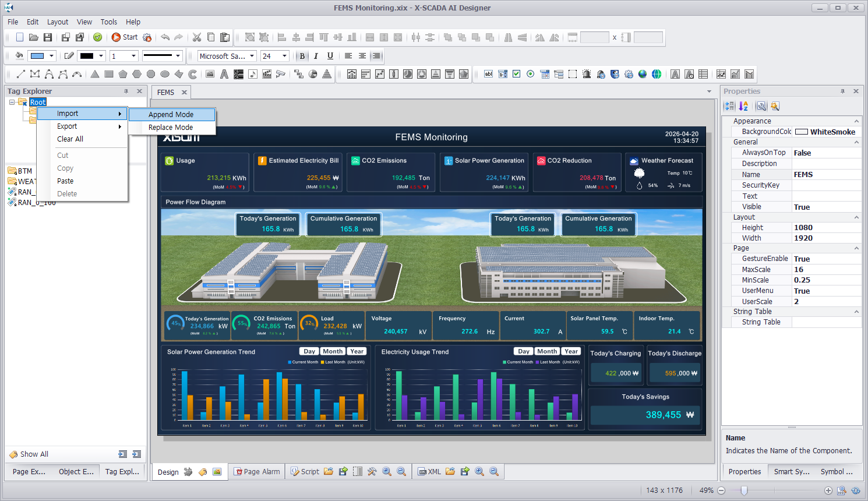Screen dimensions: 868x501
Task: Click the Start run button
Action: (x=125, y=37)
